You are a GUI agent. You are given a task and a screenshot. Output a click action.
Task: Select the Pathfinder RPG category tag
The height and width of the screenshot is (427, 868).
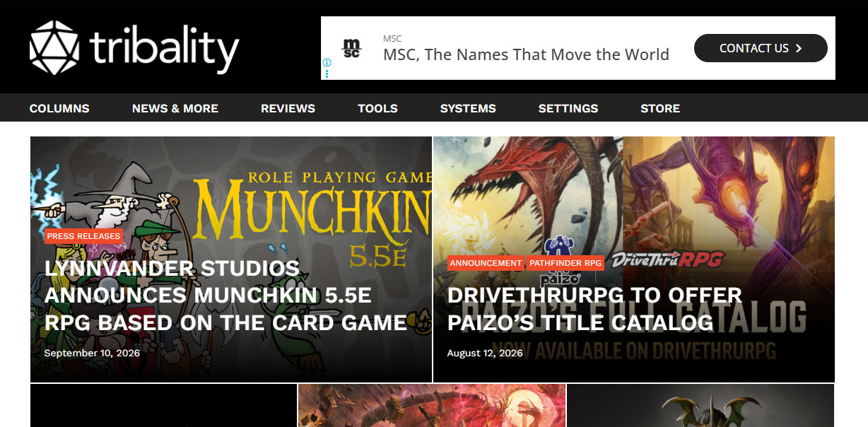[565, 263]
